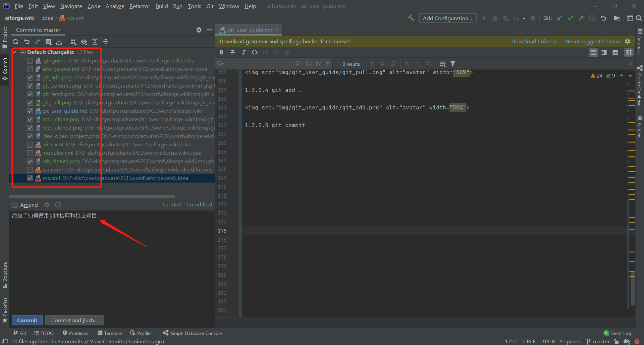The height and width of the screenshot is (345, 644).
Task: Click the Commit button
Action: (27, 320)
